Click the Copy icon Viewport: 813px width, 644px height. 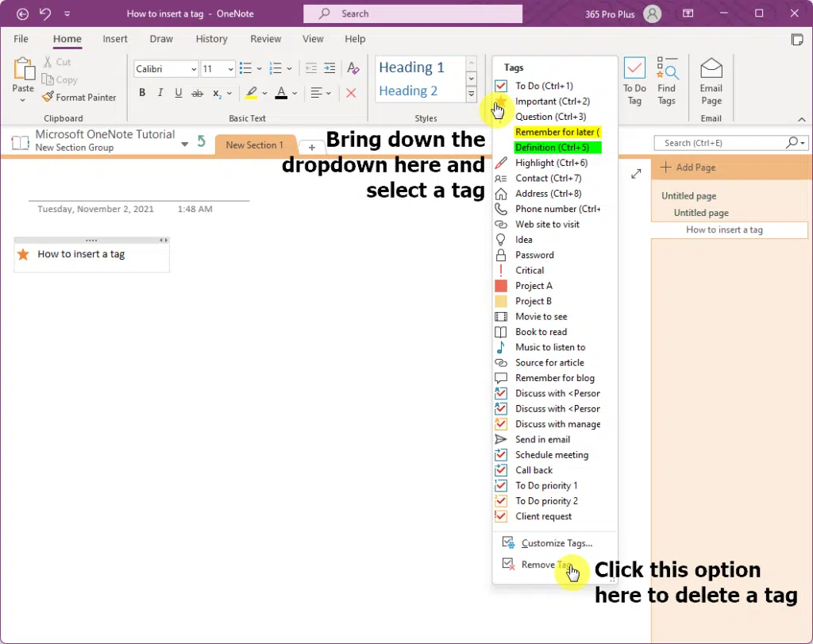[x=48, y=79]
